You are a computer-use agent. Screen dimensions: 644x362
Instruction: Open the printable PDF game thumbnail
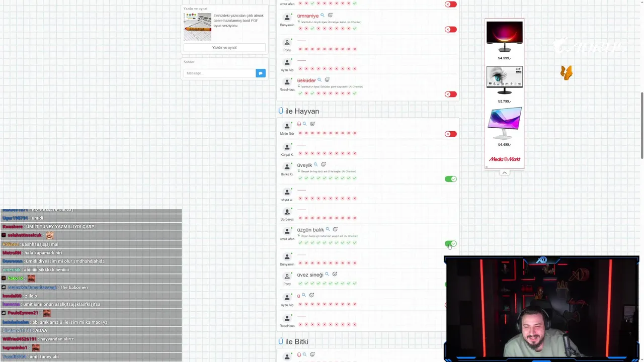tap(197, 27)
